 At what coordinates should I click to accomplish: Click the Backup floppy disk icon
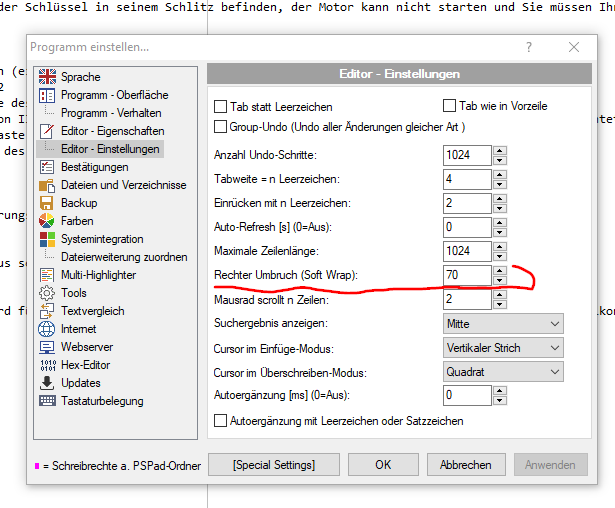pyautogui.click(x=47, y=203)
